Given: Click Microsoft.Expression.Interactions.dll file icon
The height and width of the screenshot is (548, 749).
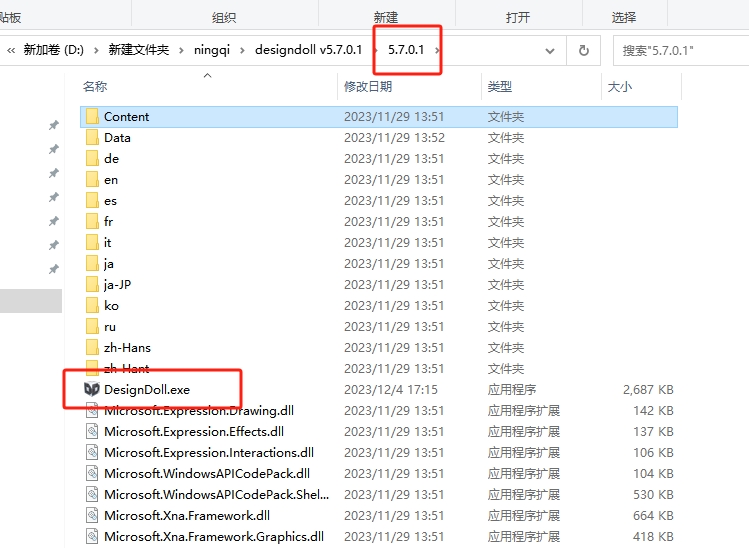Looking at the screenshot, I should point(92,452).
